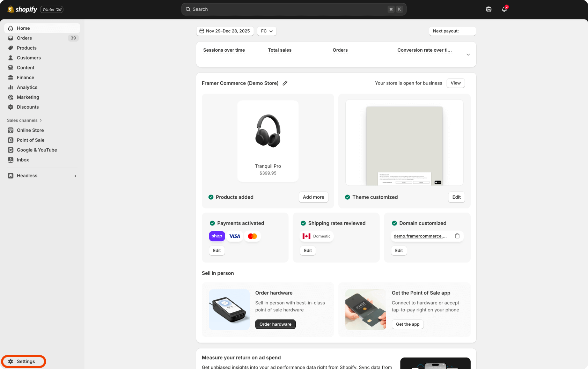This screenshot has width=588, height=369.
Task: Edit the customized domain
Action: (399, 251)
